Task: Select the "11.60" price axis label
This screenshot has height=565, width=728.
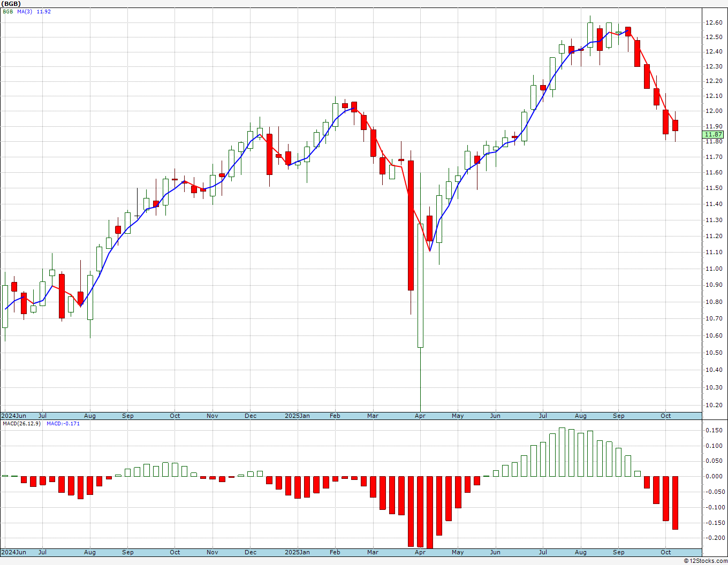Action: coord(714,172)
